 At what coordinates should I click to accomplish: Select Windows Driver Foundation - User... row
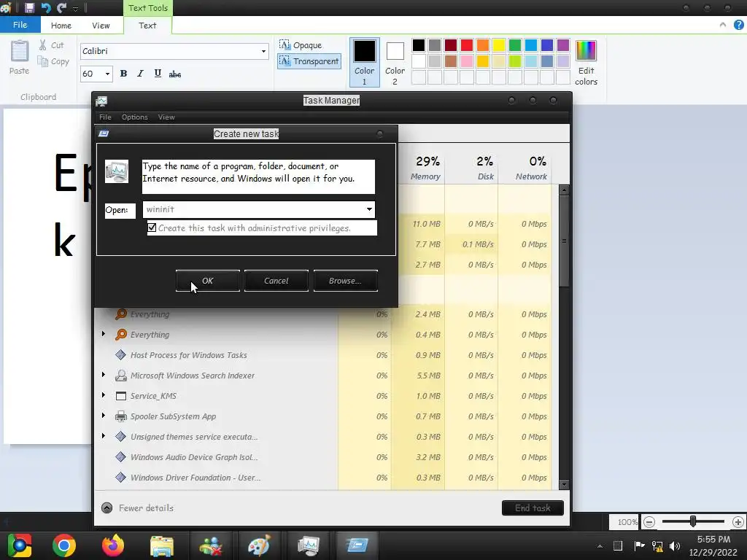325,478
